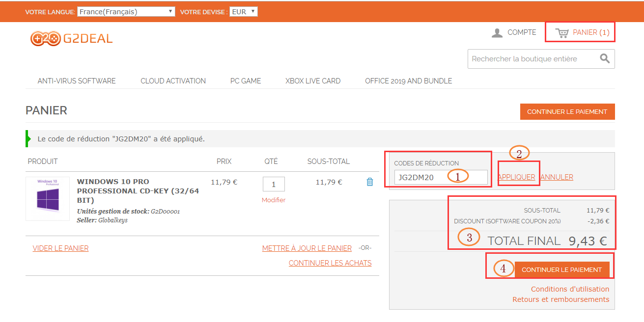
Task: Open the COMPTE account link
Action: click(x=522, y=32)
